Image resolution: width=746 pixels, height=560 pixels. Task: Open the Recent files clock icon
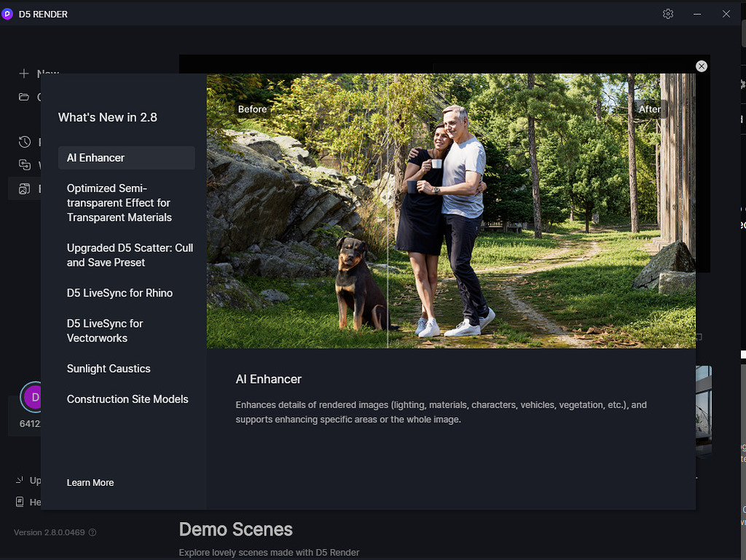point(24,142)
